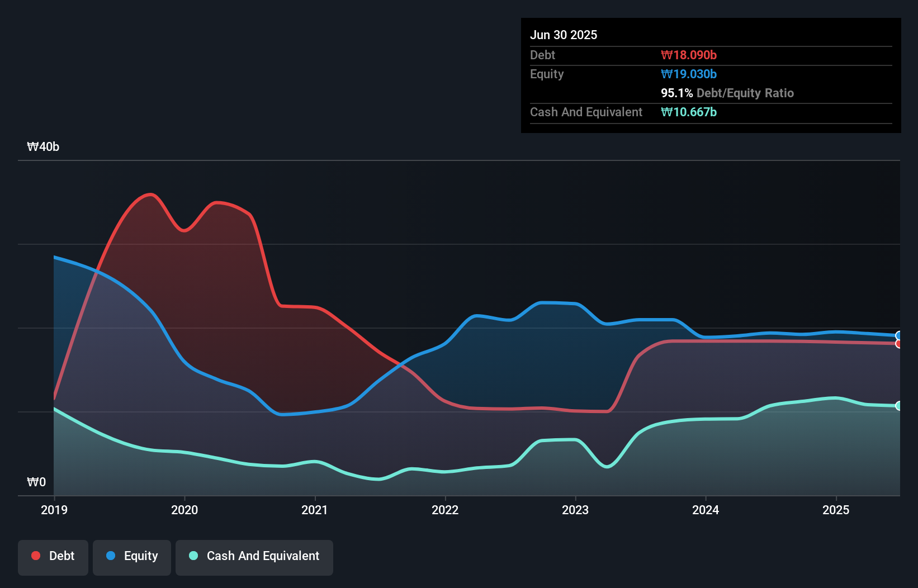Click the red currency icon next to ₩18.090b
The width and height of the screenshot is (918, 588).
pyautogui.click(x=666, y=55)
